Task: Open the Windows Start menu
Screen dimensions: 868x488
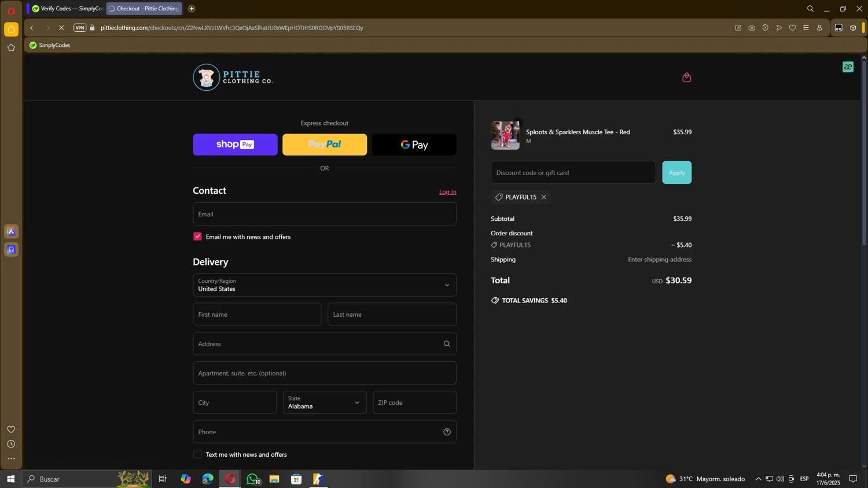Action: [x=10, y=479]
